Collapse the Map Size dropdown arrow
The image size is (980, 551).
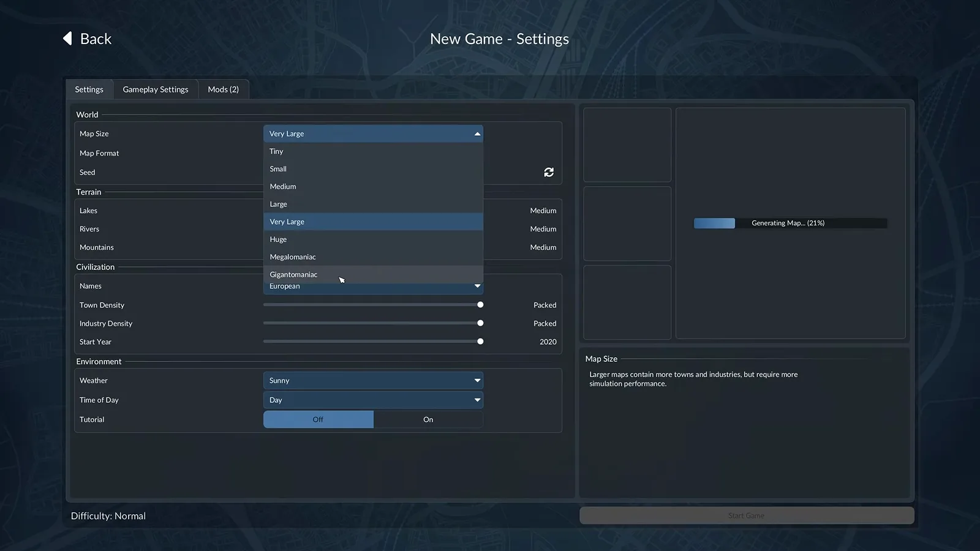[x=477, y=133]
